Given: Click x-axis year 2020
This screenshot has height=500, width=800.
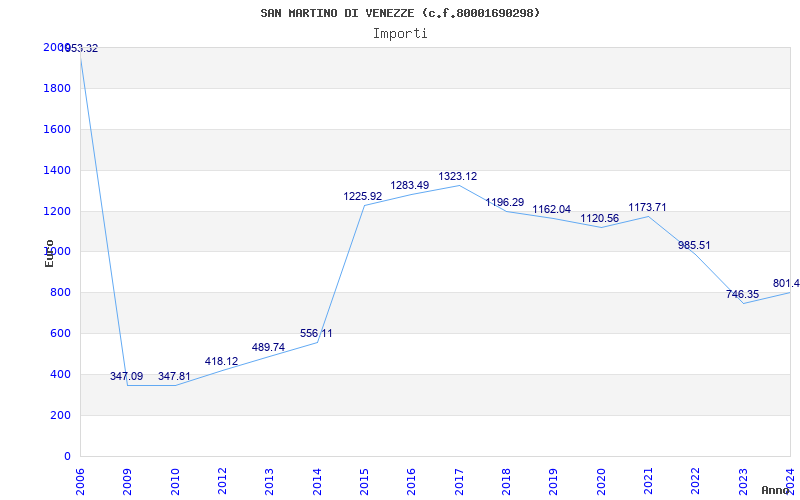Looking at the screenshot, I should point(601,481).
